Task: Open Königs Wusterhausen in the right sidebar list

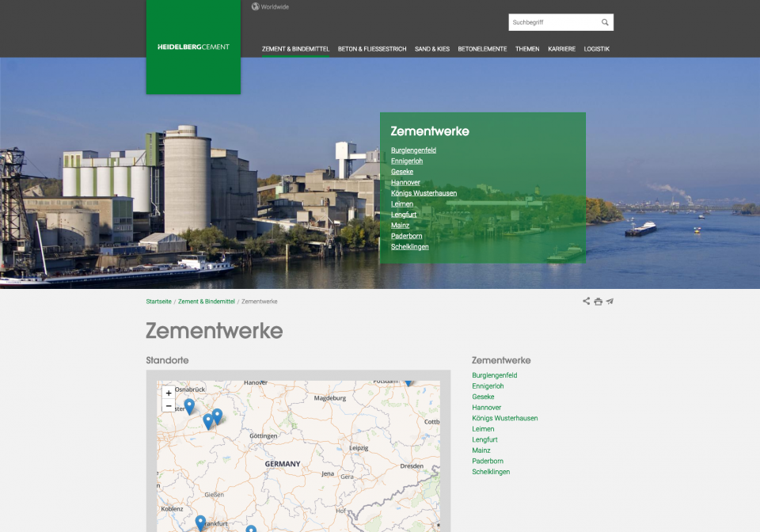Action: pyautogui.click(x=505, y=418)
